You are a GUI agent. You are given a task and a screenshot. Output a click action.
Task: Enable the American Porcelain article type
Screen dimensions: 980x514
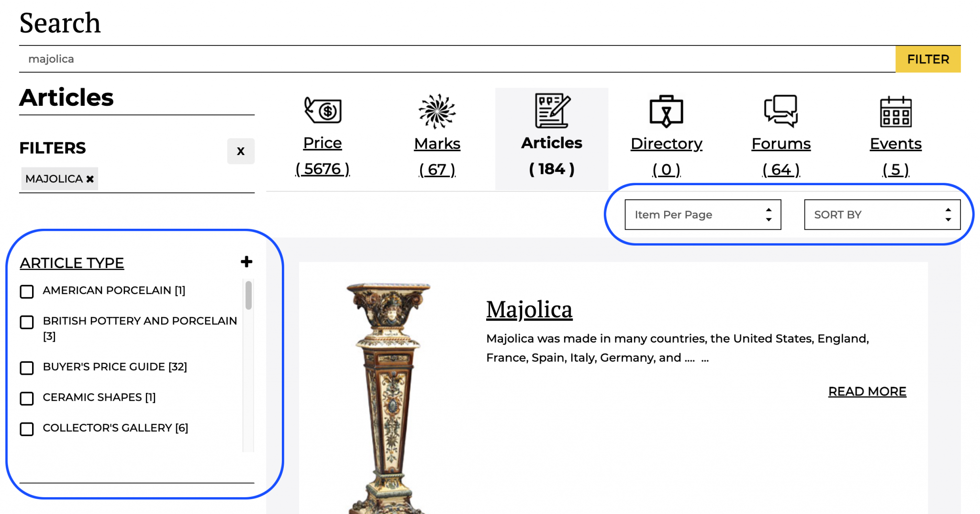click(27, 292)
